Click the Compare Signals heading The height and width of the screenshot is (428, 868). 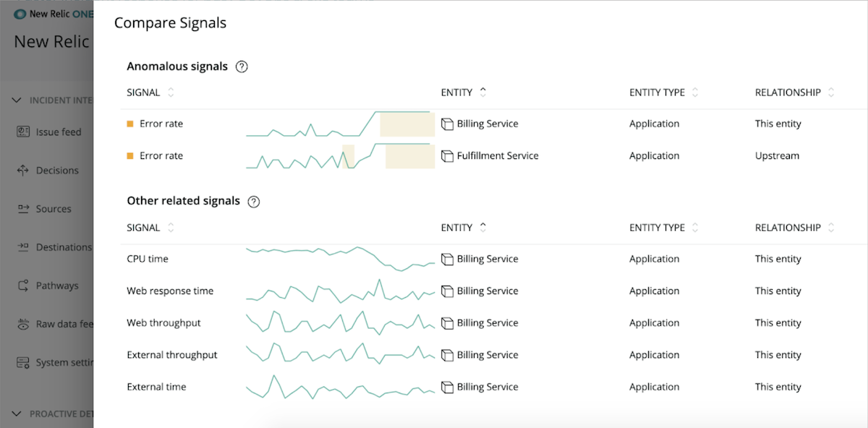[170, 23]
